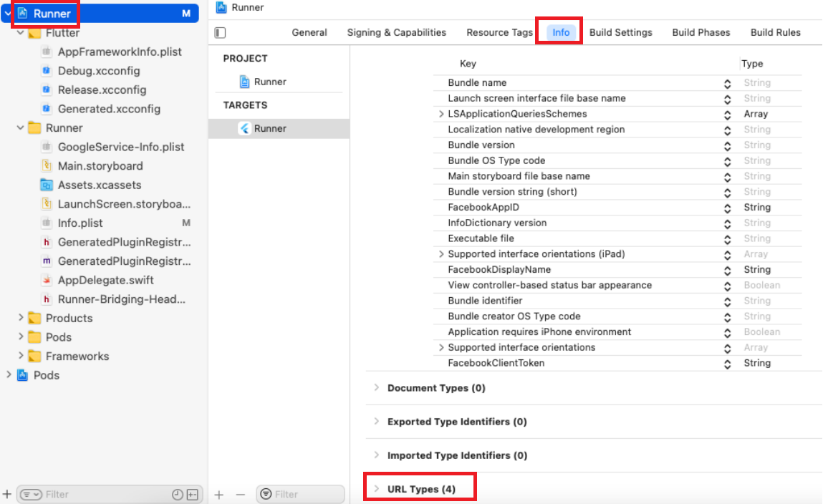Open Generated.xcconfig file icon
The width and height of the screenshot is (828, 504).
coord(47,109)
